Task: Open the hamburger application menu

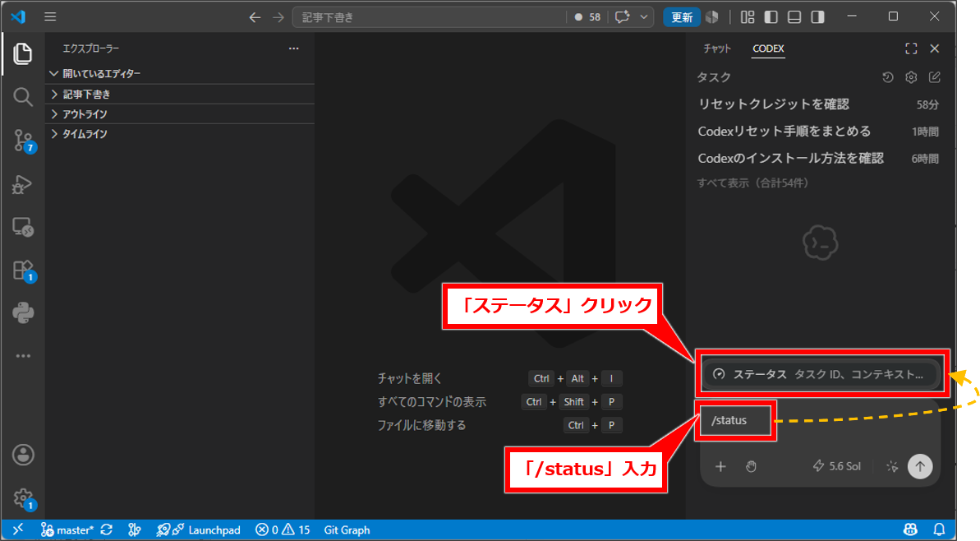Action: point(50,17)
